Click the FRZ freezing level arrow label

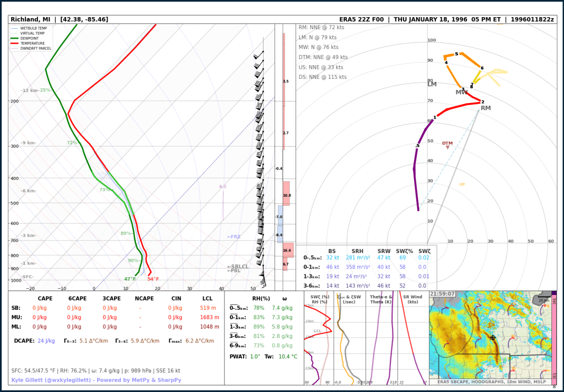click(234, 237)
